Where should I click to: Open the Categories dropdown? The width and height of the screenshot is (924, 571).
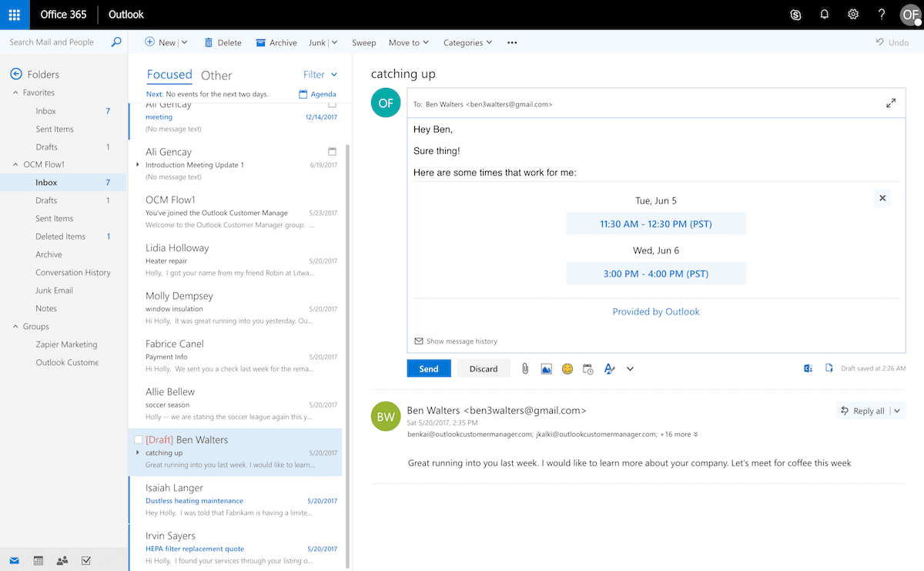[467, 42]
